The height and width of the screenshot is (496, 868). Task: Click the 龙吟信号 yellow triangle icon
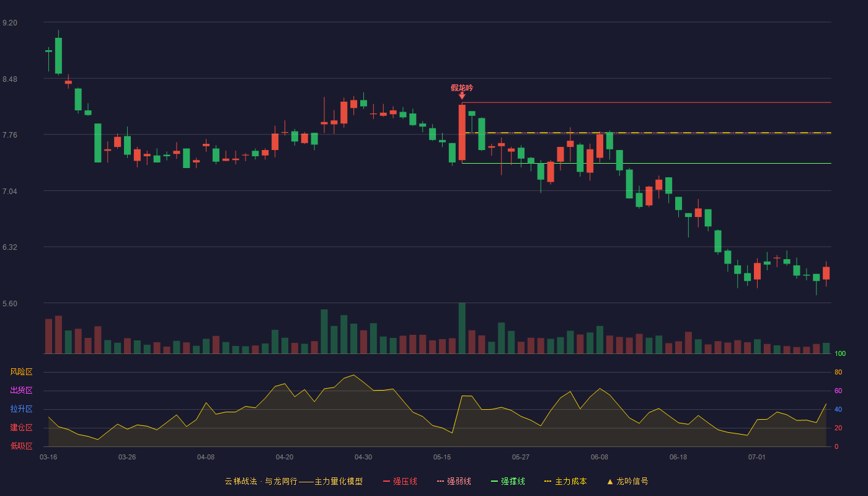(610, 482)
